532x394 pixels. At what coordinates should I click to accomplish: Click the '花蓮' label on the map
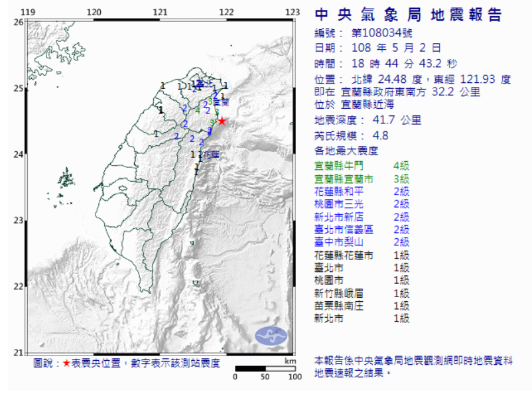(212, 155)
